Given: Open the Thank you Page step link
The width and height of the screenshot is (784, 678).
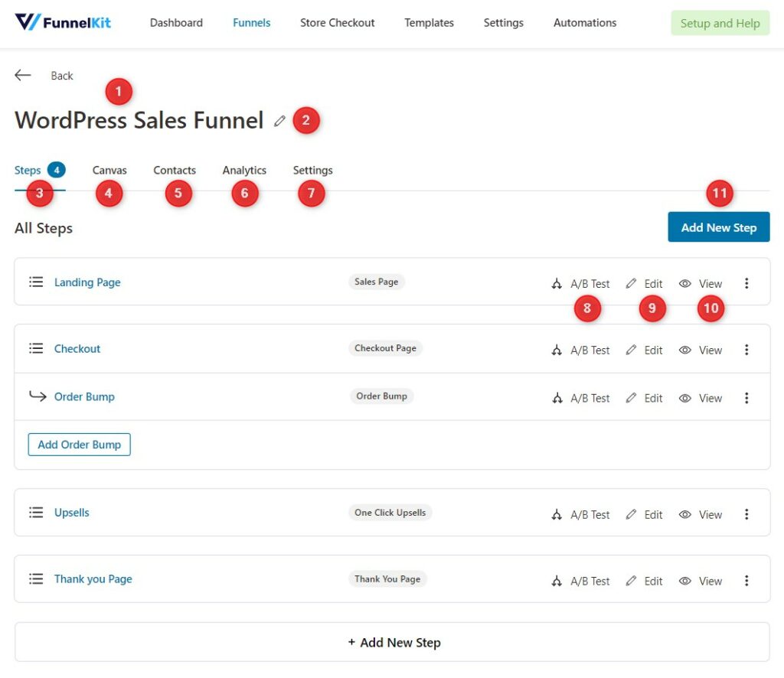Looking at the screenshot, I should coord(93,579).
